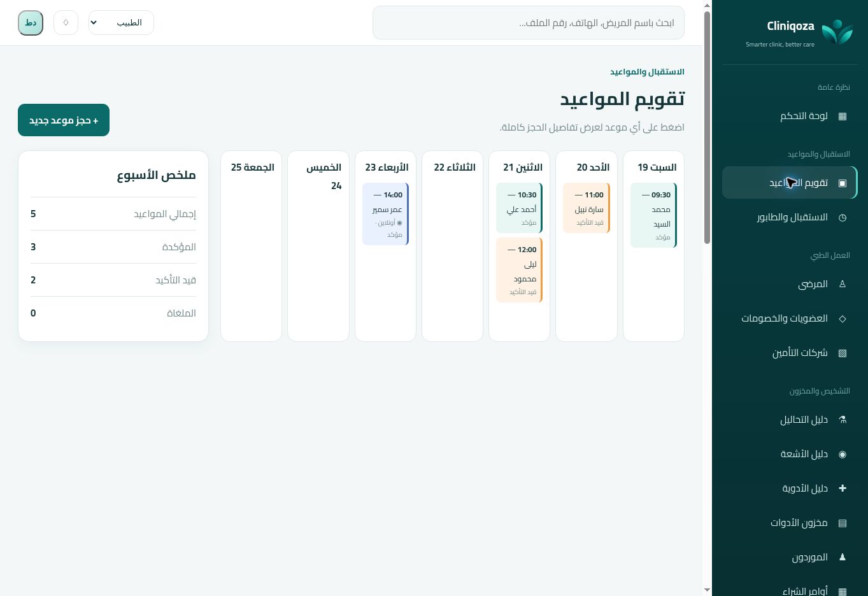
Task: Click the لوحة التحكم grid icon
Action: [x=843, y=116]
